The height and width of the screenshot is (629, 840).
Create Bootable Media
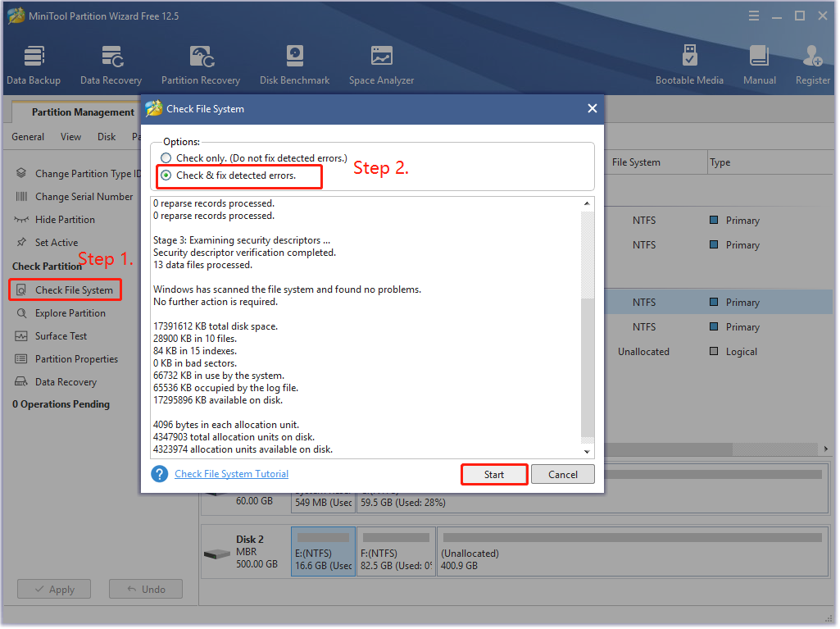[689, 65]
